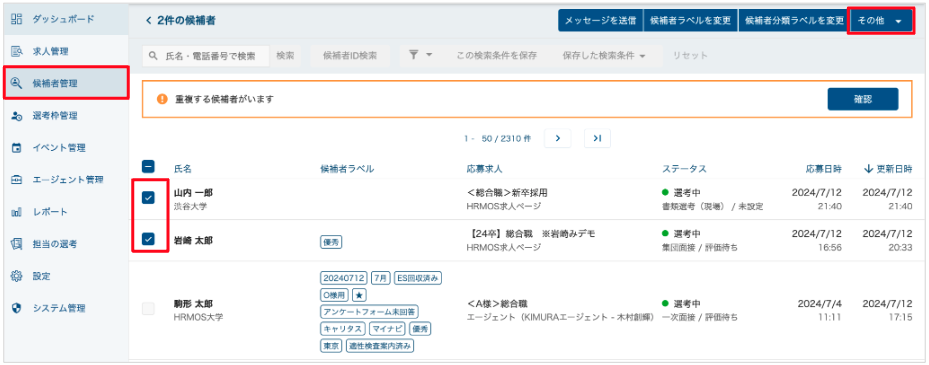Click the 応募求人 column header
Screen dimensions: 929x365
(x=485, y=169)
